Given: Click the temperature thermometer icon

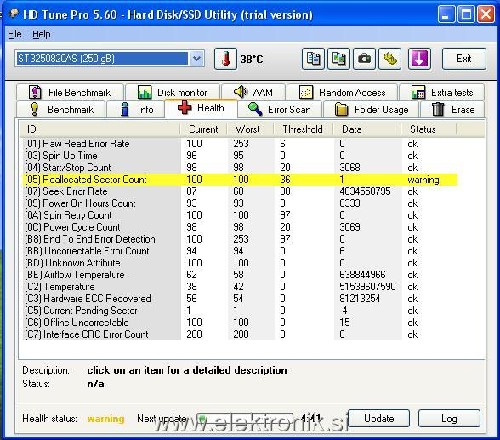Looking at the screenshot, I should [x=225, y=59].
